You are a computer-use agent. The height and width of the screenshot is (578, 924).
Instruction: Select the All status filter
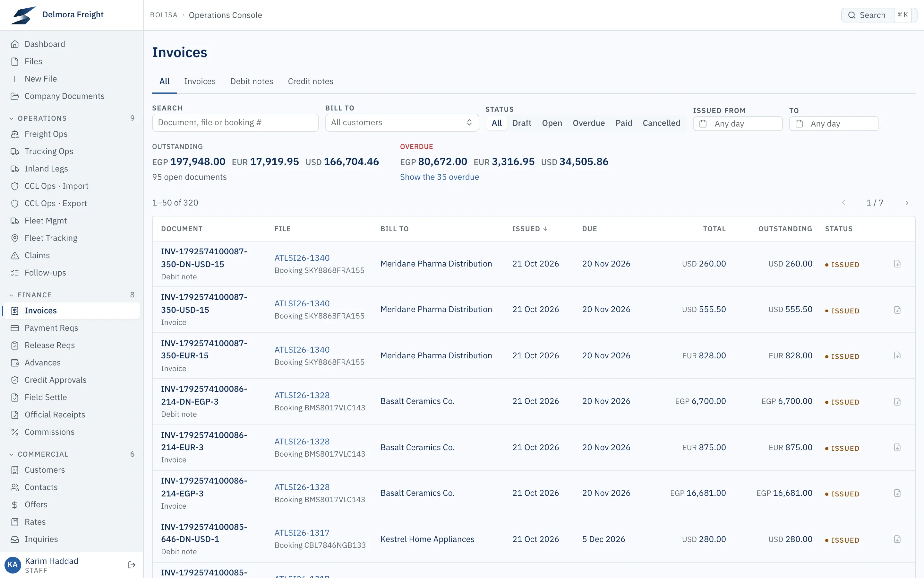496,123
